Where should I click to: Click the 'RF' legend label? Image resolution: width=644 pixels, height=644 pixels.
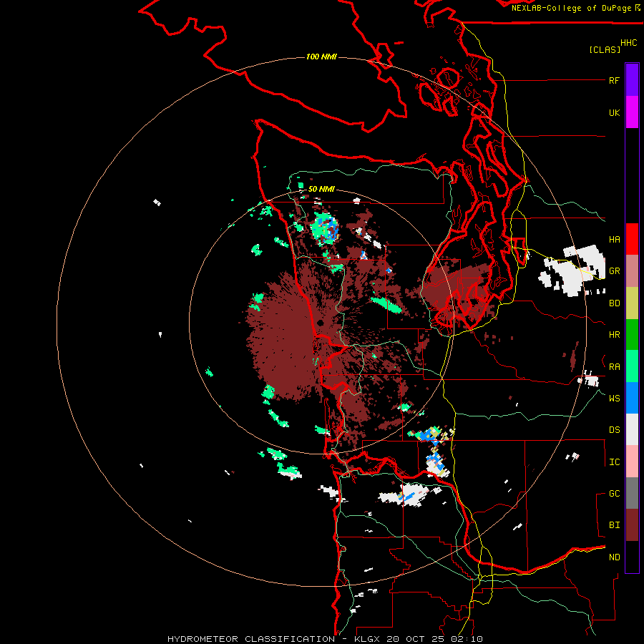[x=614, y=81]
